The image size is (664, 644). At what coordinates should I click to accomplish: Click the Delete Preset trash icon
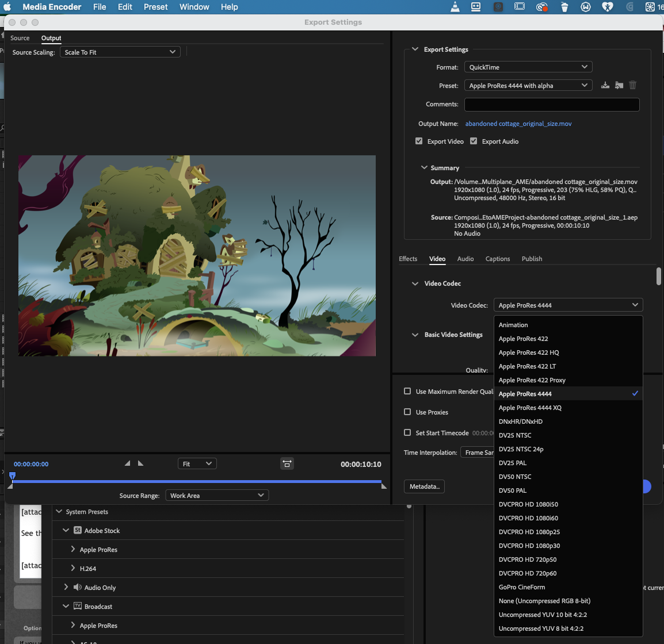coord(633,86)
